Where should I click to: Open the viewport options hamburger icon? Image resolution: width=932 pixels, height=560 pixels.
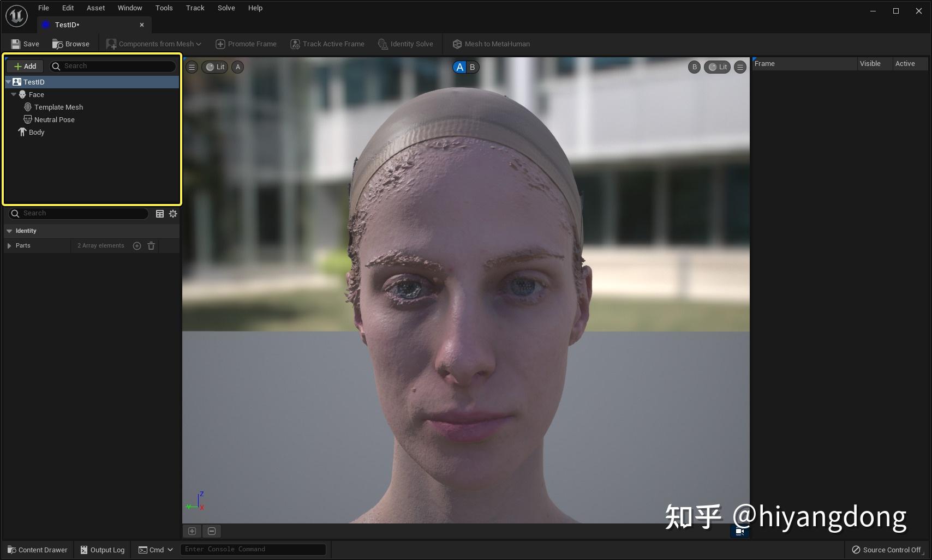(192, 67)
